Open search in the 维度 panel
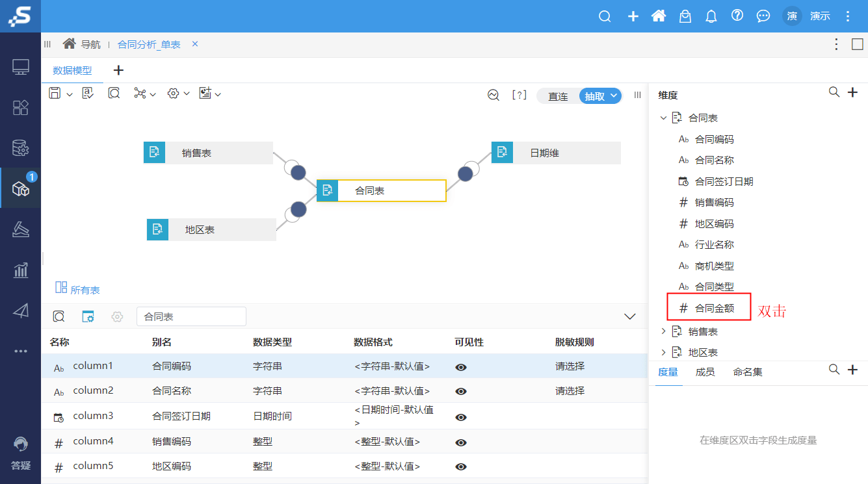The width and height of the screenshot is (868, 484). point(834,92)
